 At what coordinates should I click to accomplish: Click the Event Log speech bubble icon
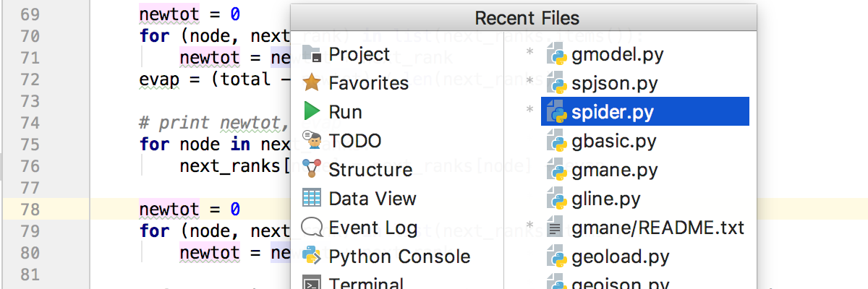[x=312, y=227]
